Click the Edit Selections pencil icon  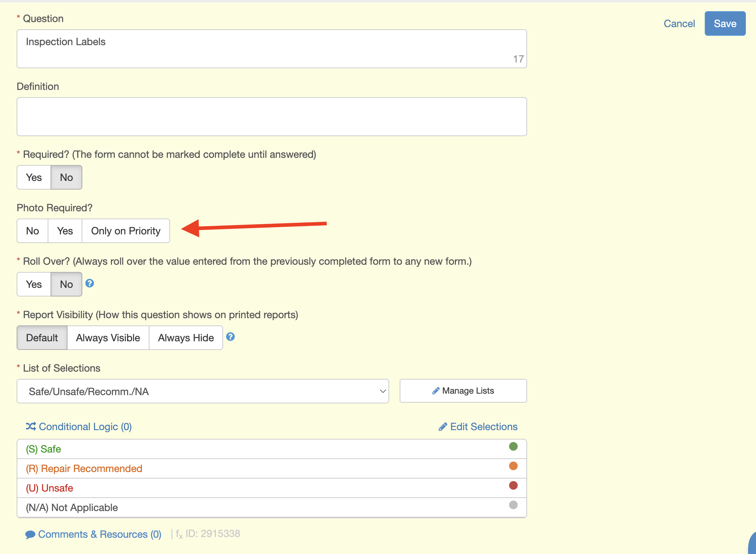pos(443,427)
